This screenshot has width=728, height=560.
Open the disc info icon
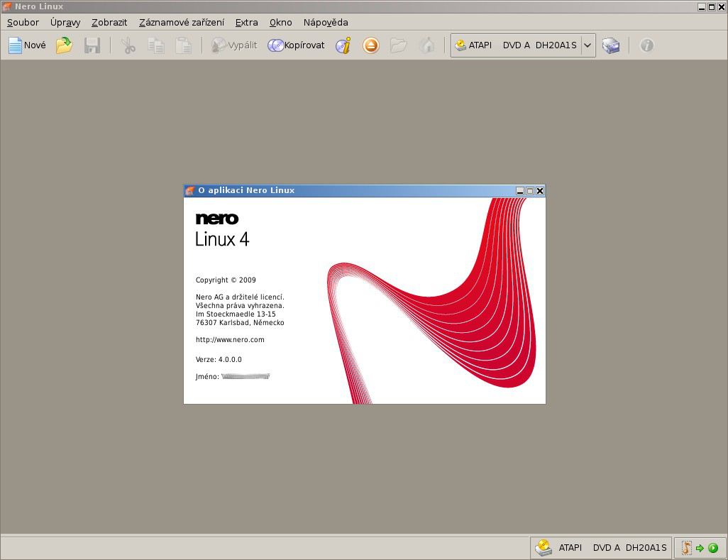tap(343, 45)
